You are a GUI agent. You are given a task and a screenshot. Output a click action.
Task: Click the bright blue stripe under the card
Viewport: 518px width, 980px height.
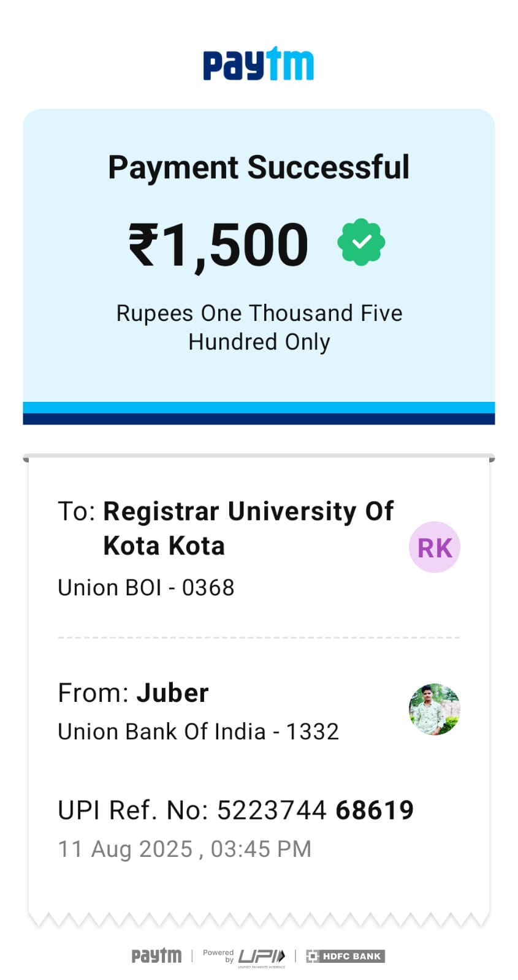[259, 407]
